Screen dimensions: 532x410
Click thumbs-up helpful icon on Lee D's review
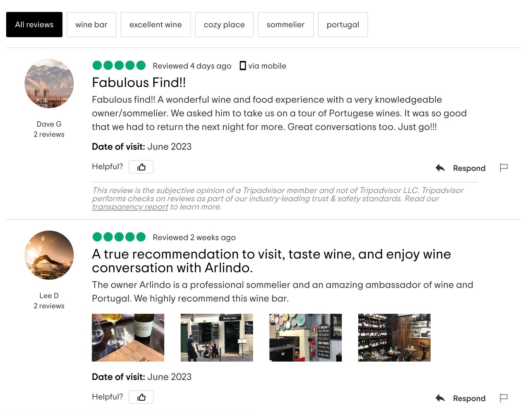point(141,397)
